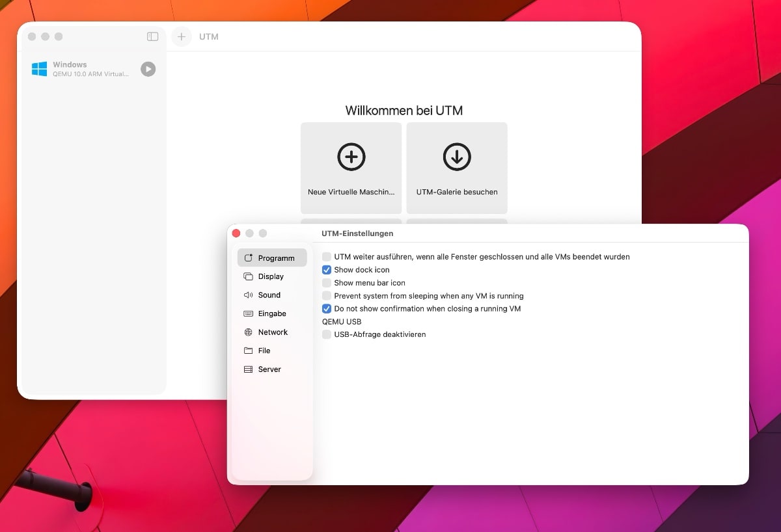Screen dimensions: 781x532
Task: Click the File folder icon
Action: tap(248, 351)
